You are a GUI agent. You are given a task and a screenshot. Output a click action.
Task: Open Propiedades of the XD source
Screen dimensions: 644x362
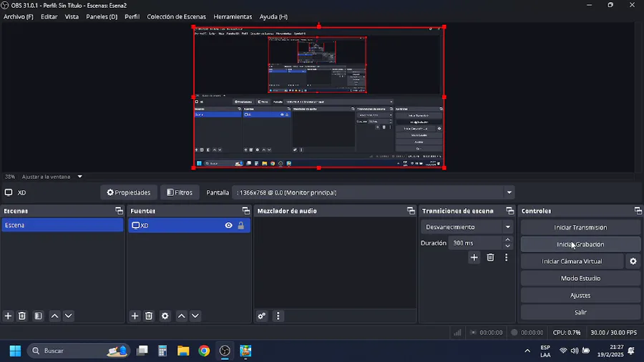(129, 192)
